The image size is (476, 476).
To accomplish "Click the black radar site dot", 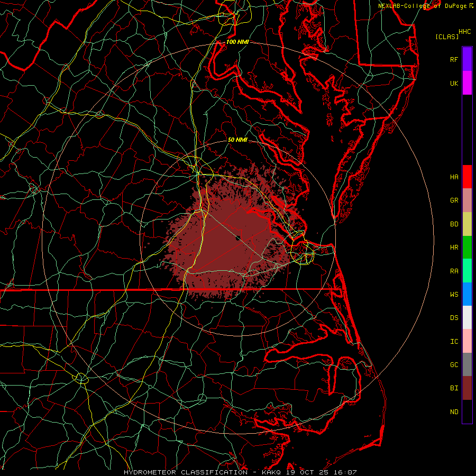I will [x=238, y=238].
